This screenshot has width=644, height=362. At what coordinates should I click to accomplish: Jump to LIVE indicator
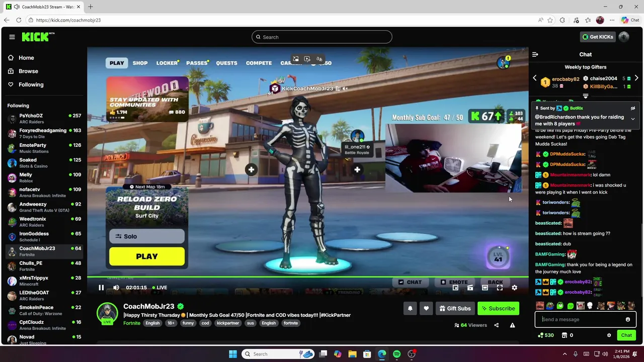(x=159, y=288)
